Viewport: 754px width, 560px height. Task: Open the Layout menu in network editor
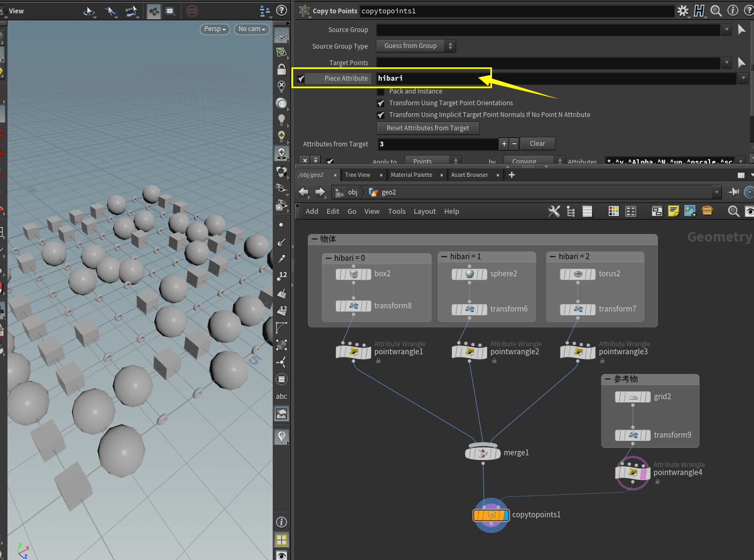425,212
